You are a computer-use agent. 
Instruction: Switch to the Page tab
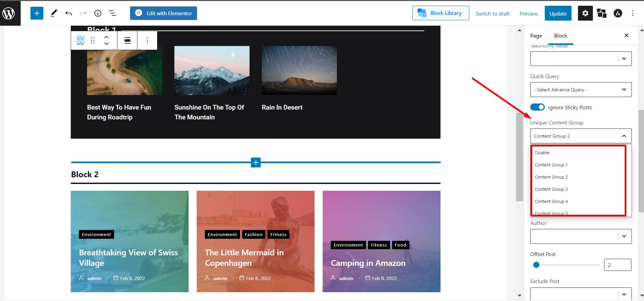click(536, 36)
